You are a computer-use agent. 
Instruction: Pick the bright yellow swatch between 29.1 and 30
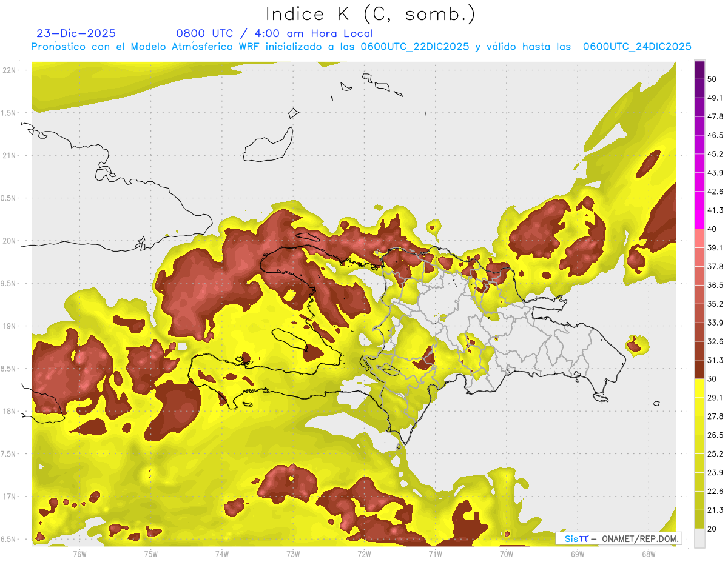[x=699, y=388]
